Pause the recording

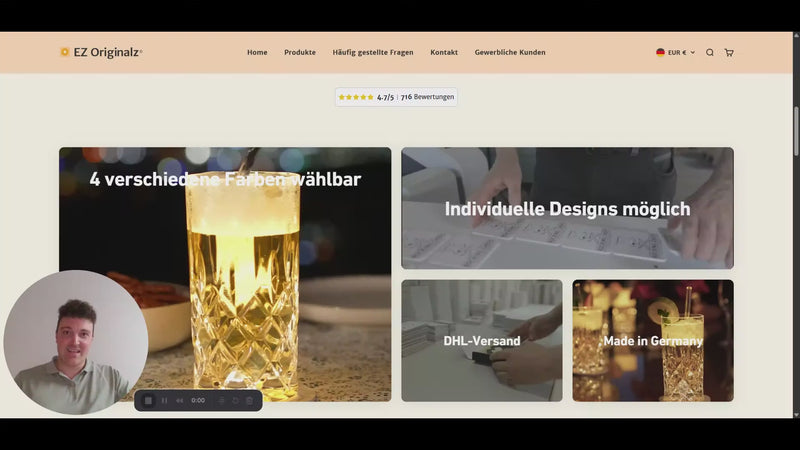164,400
